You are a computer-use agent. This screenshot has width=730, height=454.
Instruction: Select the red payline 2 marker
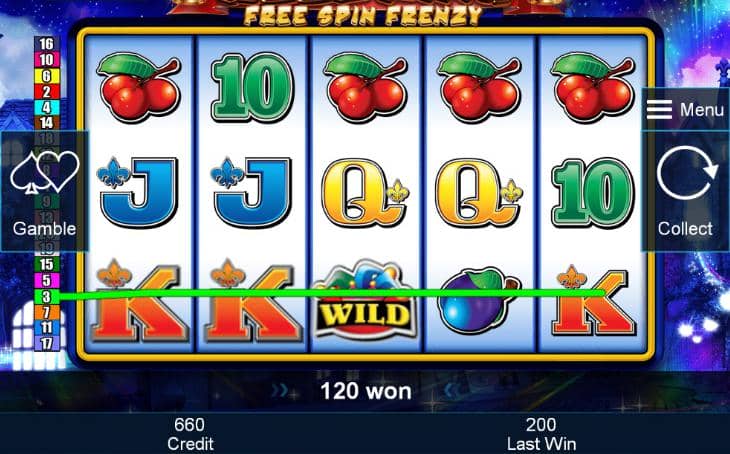47,92
